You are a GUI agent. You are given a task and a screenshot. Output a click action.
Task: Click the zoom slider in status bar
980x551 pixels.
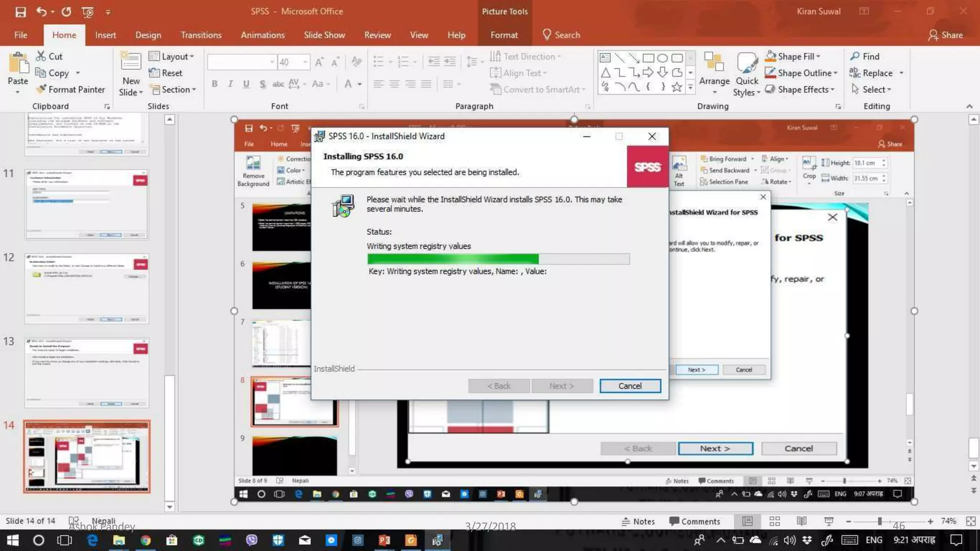880,521
